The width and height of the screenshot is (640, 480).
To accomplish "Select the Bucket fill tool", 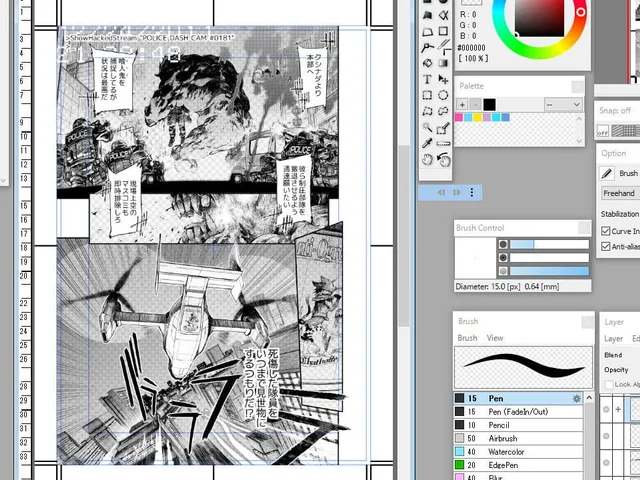I will coord(427,63).
